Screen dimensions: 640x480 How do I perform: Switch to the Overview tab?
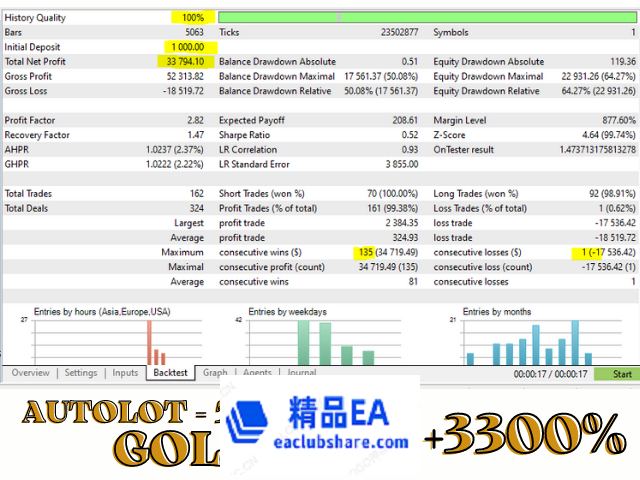30,373
